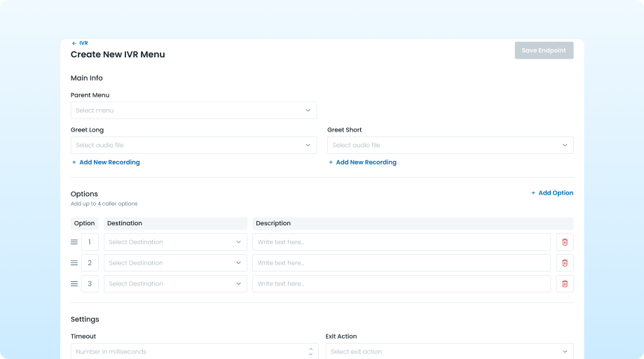The image size is (644, 359).
Task: Choose a destination for option 1
Action: [x=175, y=242]
